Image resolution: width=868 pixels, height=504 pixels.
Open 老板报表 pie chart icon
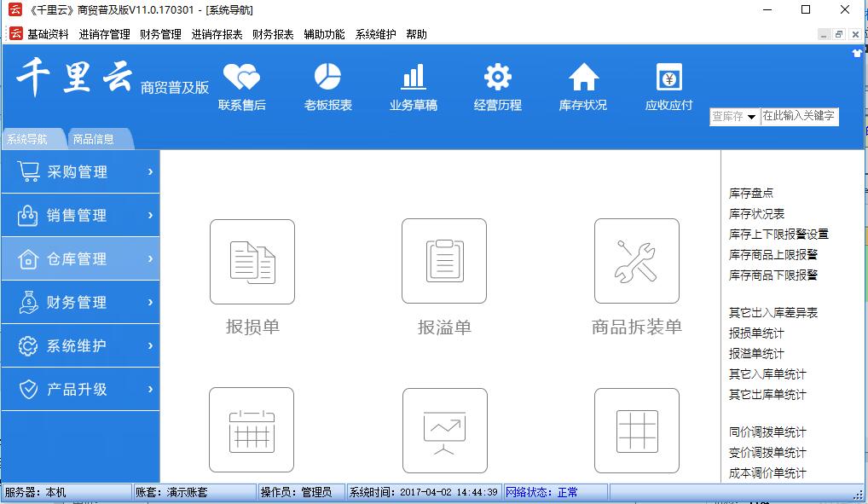coord(327,77)
